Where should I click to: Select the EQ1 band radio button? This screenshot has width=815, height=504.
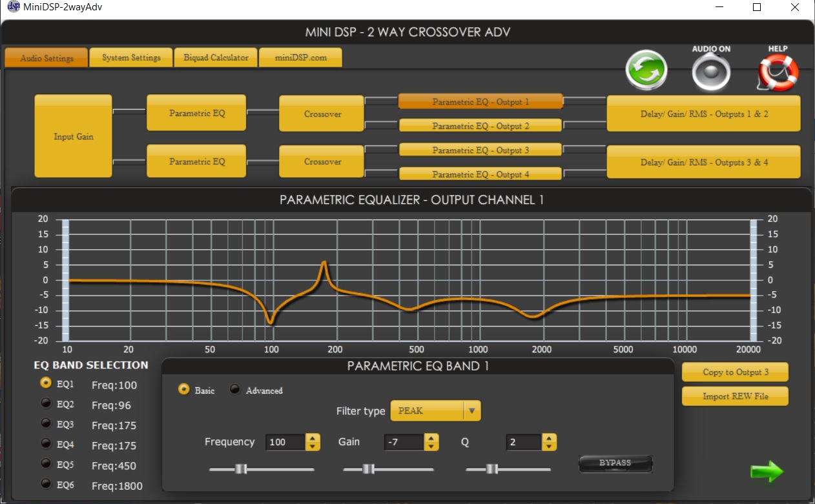[46, 383]
